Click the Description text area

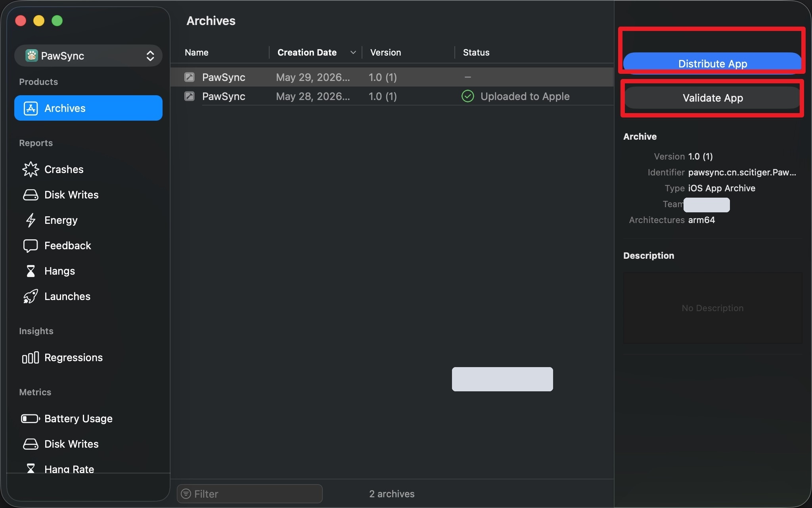[x=712, y=308]
